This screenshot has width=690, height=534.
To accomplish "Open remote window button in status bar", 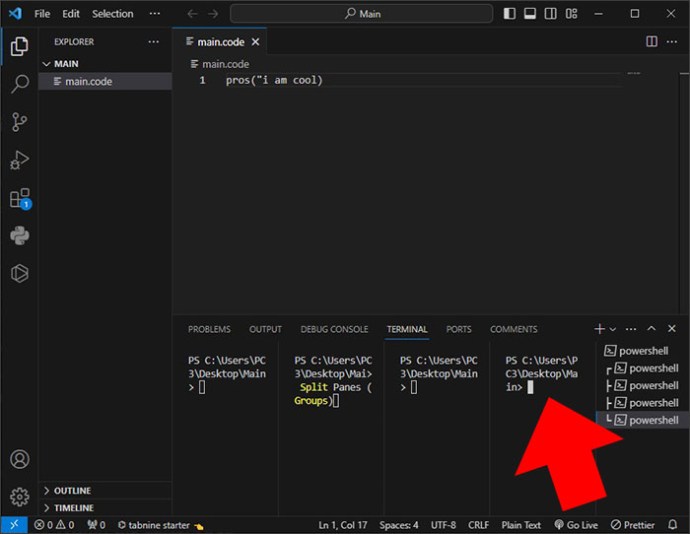I will coord(14,525).
